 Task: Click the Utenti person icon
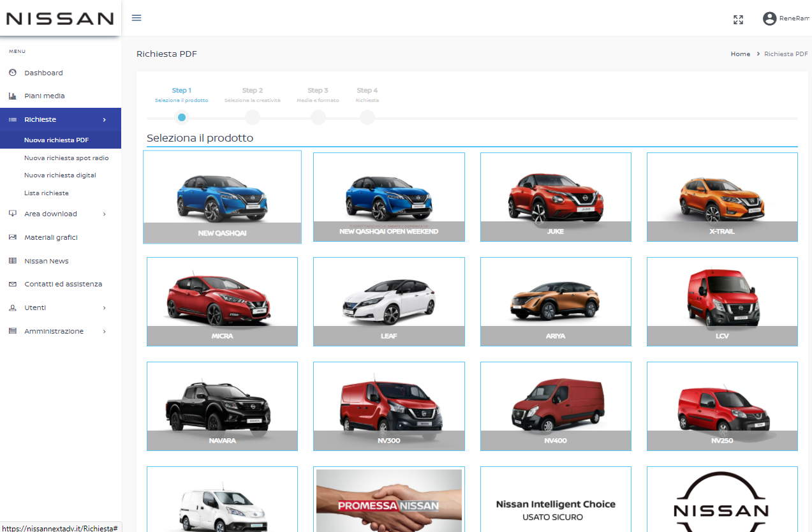[x=12, y=308]
